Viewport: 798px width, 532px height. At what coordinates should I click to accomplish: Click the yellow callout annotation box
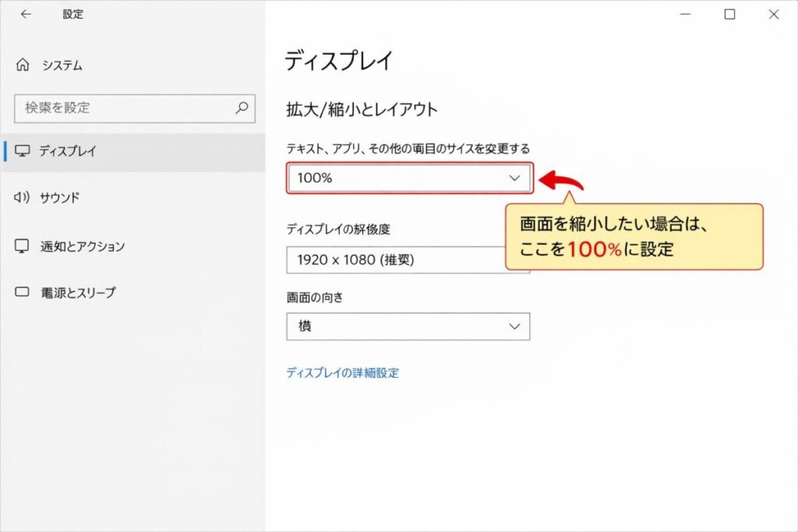[637, 238]
